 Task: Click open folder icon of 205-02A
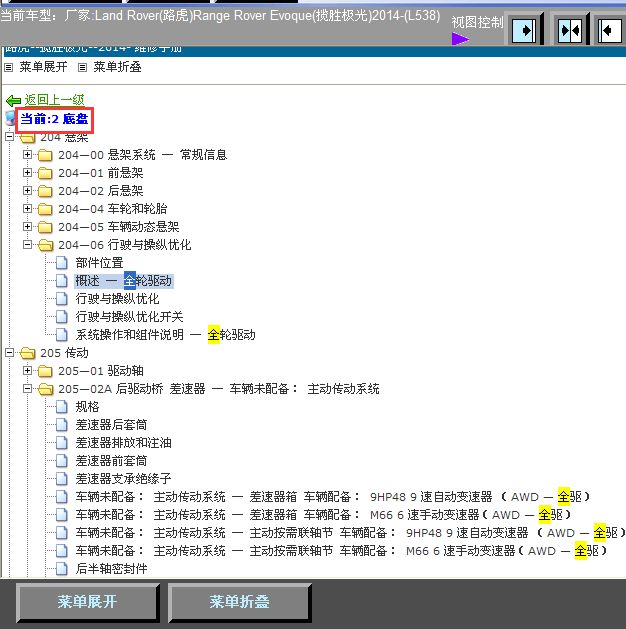point(45,389)
